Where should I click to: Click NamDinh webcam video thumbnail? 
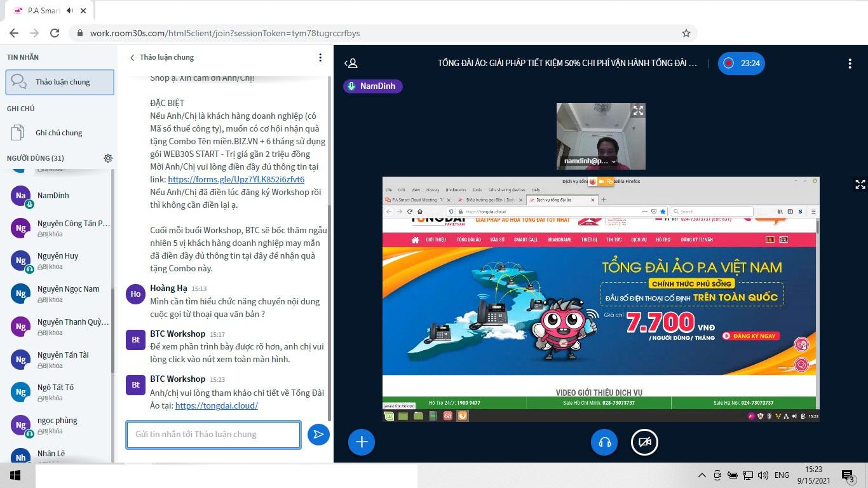pos(601,136)
